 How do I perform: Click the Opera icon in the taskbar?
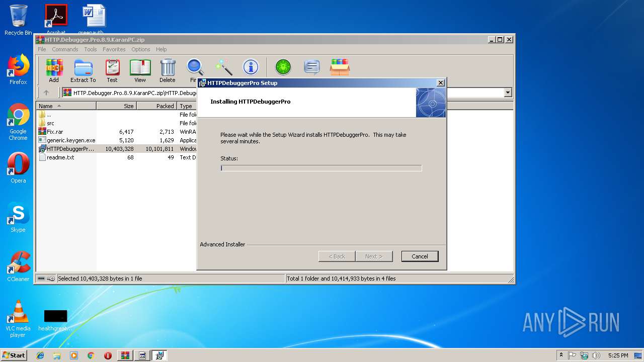click(108, 355)
